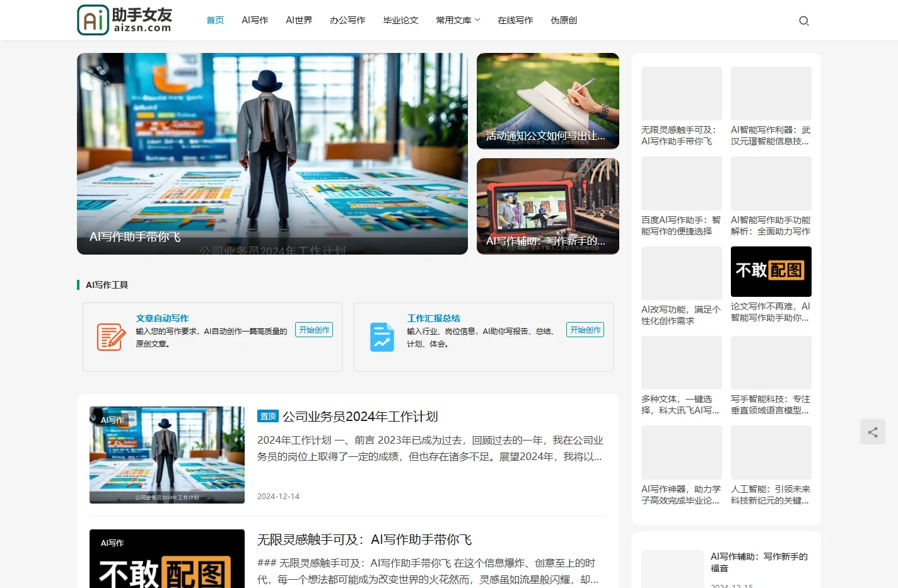Open sidebar link 写手智能科技：专注垂直领域语言模型...
Image resolution: width=898 pixels, height=588 pixels.
[x=771, y=405]
